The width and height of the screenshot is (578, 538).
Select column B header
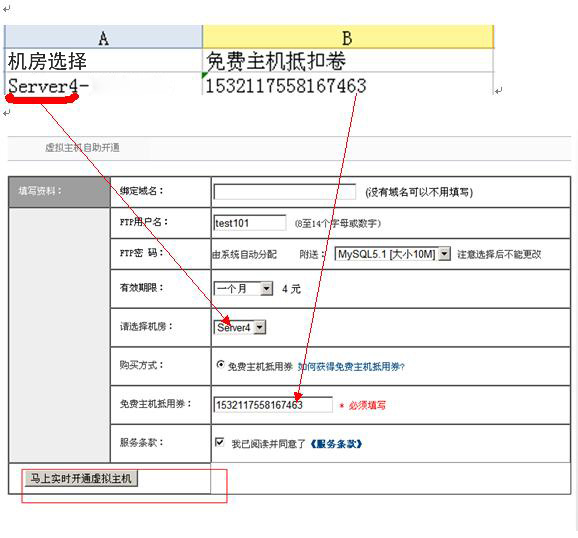click(348, 37)
